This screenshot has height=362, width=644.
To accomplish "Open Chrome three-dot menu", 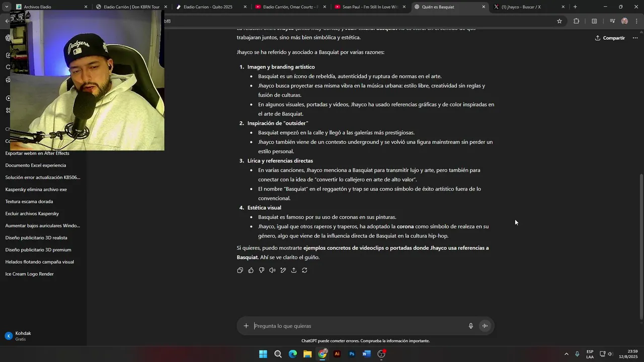I will (637, 21).
